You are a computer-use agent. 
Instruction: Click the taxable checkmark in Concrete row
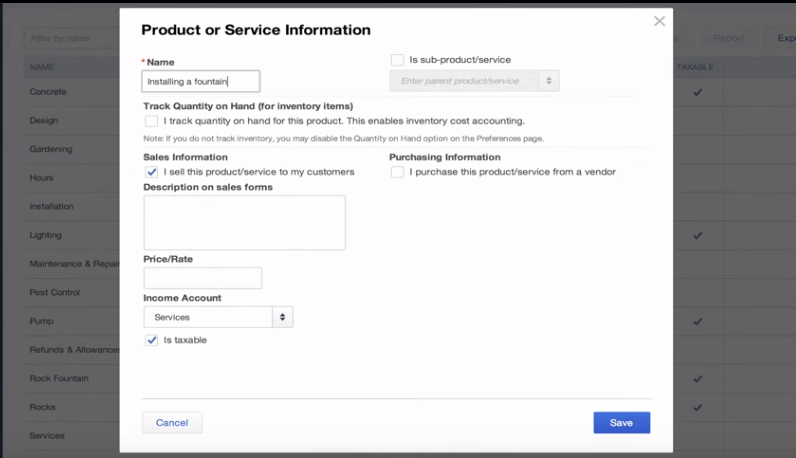coord(698,92)
